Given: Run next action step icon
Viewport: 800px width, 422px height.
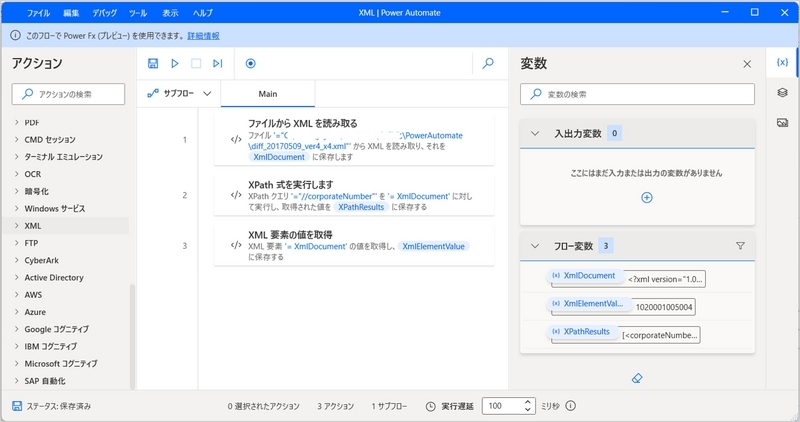Looking at the screenshot, I should click(x=218, y=63).
